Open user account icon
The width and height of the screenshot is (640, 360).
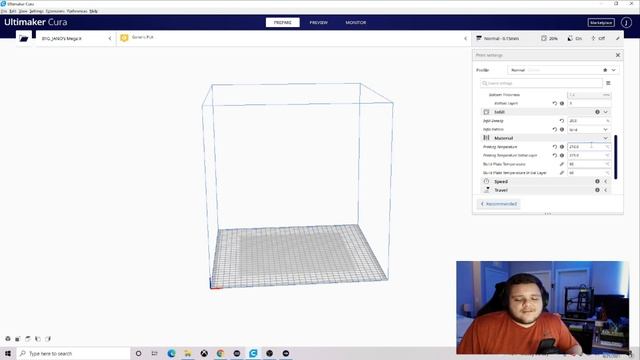[x=626, y=22]
